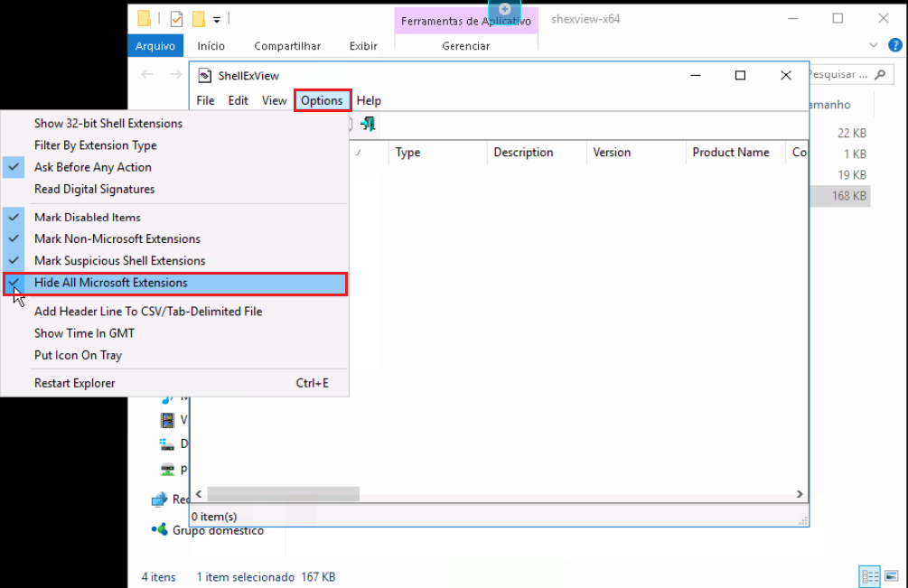
Task: Maximize the ShellExView window
Action: [740, 75]
